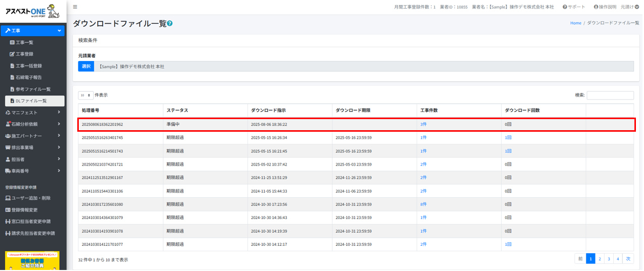Click the hamburger menu icon
This screenshot has width=644, height=271.
(x=75, y=7)
